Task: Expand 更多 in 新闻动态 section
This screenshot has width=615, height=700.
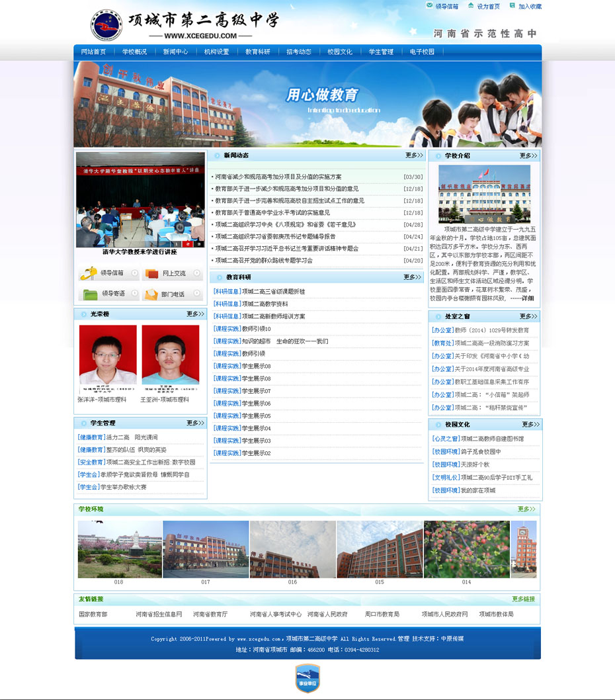Action: [414, 155]
